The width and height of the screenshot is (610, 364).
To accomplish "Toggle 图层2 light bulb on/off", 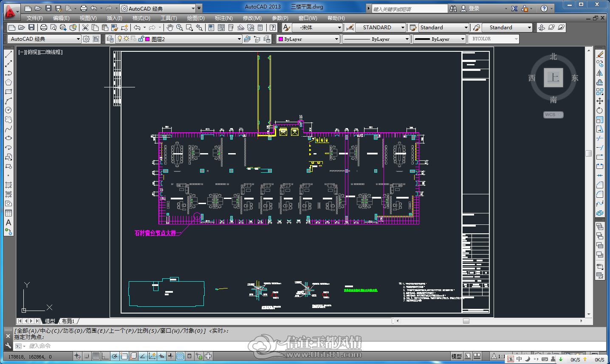I will [x=120, y=39].
